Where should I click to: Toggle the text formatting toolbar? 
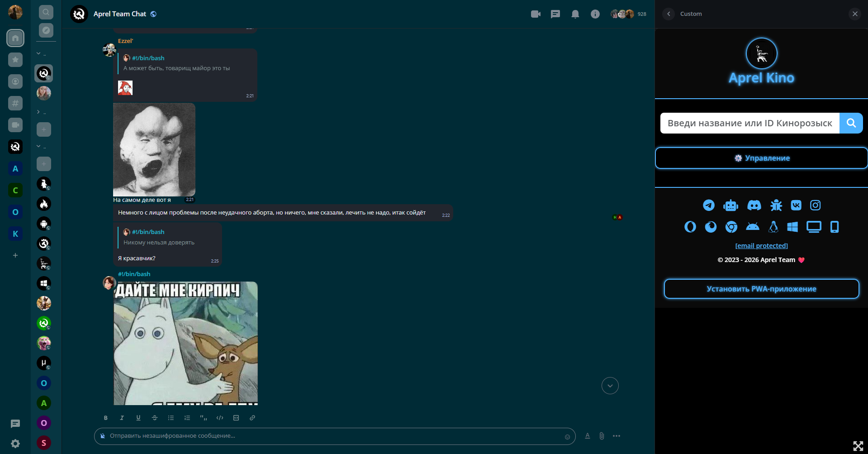click(x=588, y=436)
